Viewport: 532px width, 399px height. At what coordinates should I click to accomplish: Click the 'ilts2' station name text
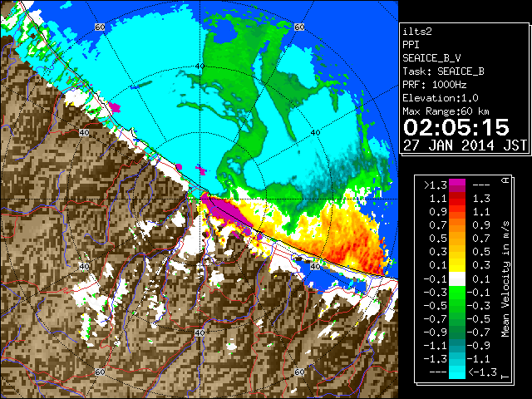coord(417,32)
